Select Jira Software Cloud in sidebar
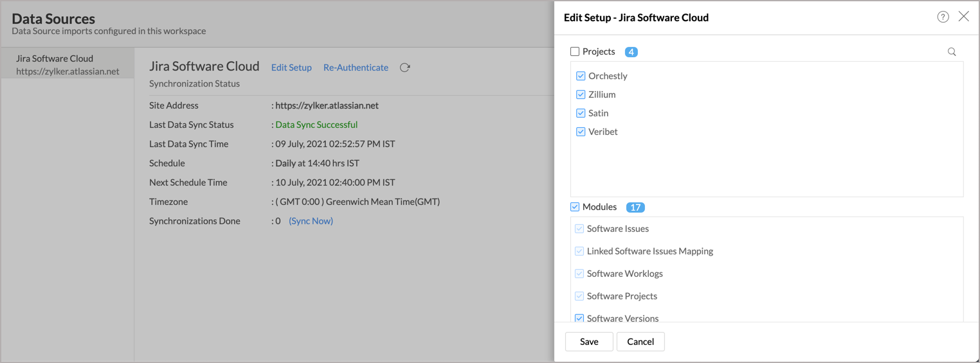This screenshot has height=363, width=980. 68,64
